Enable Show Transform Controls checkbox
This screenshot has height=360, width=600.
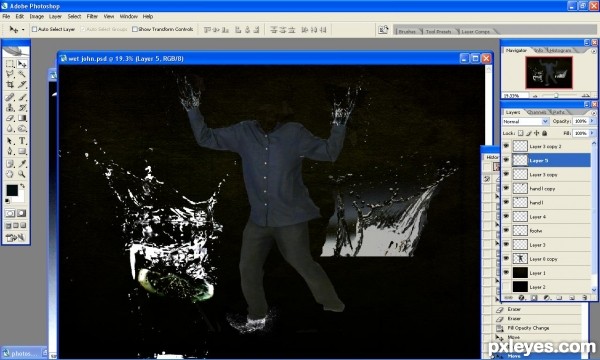[135, 29]
